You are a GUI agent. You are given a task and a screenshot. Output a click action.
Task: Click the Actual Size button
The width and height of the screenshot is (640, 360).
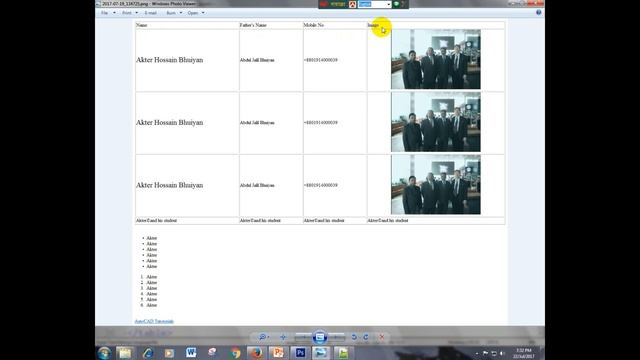click(283, 337)
